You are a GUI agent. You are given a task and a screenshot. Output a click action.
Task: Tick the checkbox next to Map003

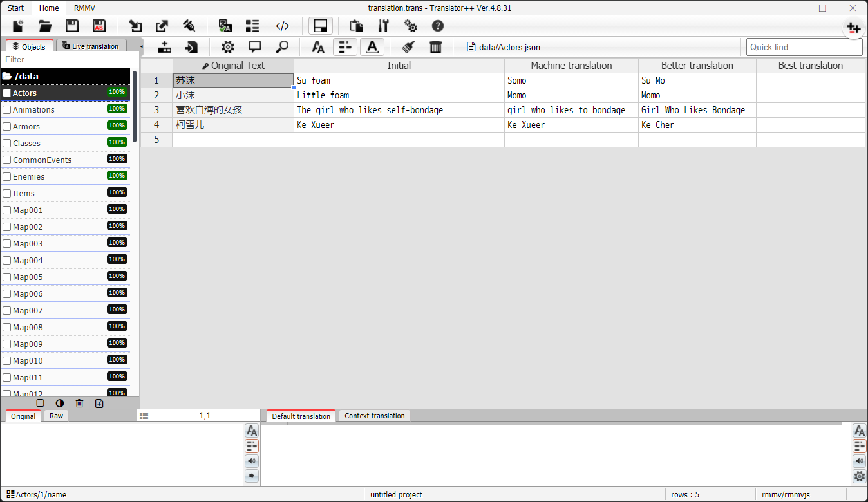point(7,244)
